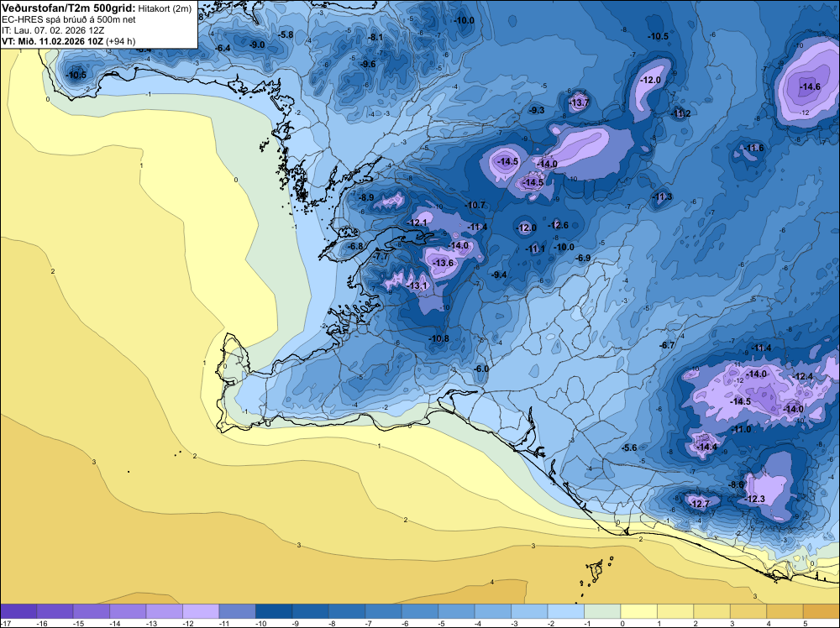This screenshot has width=840, height=628.
Task: Click the -12.1 temperature label
Action: (417, 222)
